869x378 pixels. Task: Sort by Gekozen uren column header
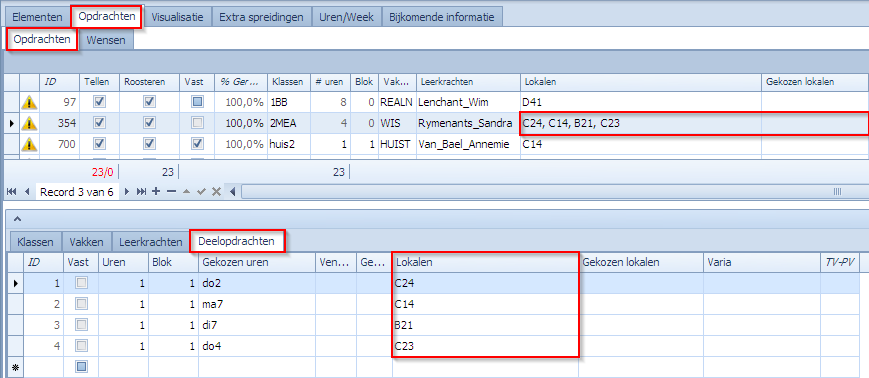[x=257, y=262]
